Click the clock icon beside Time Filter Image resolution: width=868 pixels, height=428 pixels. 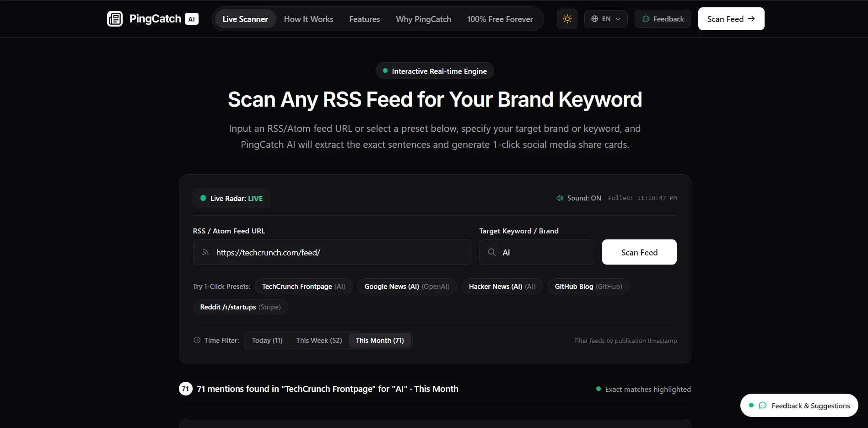click(197, 340)
